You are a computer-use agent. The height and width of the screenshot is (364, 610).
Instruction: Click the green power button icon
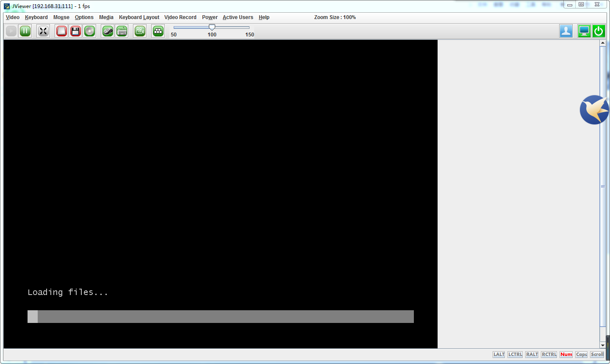[599, 31]
